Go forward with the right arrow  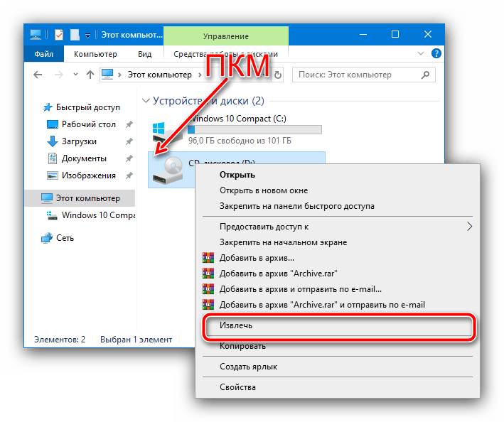click(x=59, y=75)
